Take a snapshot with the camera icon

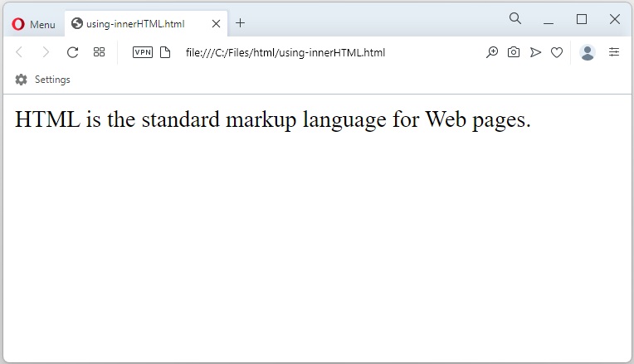coord(514,52)
